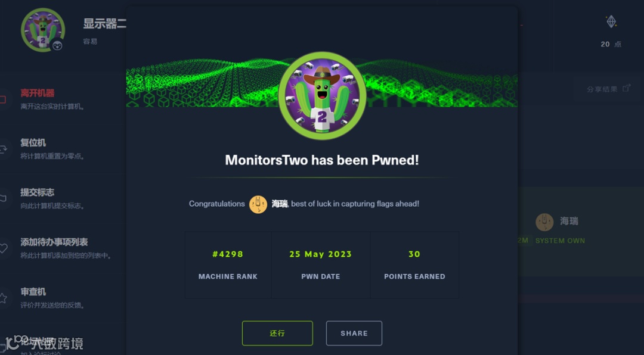Click the flag icon beside 提交标志

3,198
